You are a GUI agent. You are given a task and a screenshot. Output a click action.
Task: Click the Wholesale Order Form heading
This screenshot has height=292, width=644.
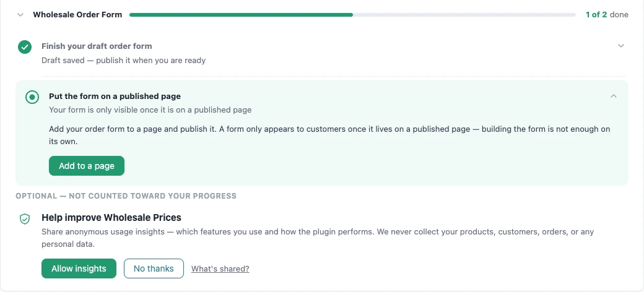click(x=77, y=15)
